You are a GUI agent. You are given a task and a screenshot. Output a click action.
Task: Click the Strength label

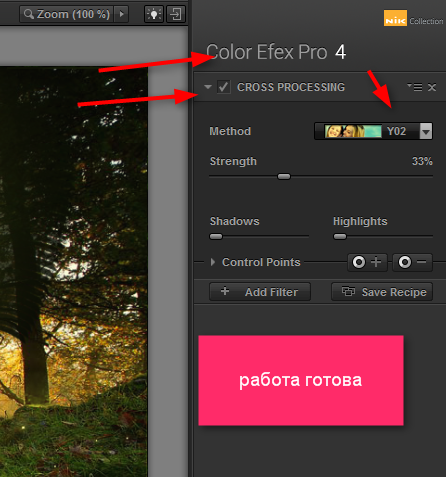point(233,161)
